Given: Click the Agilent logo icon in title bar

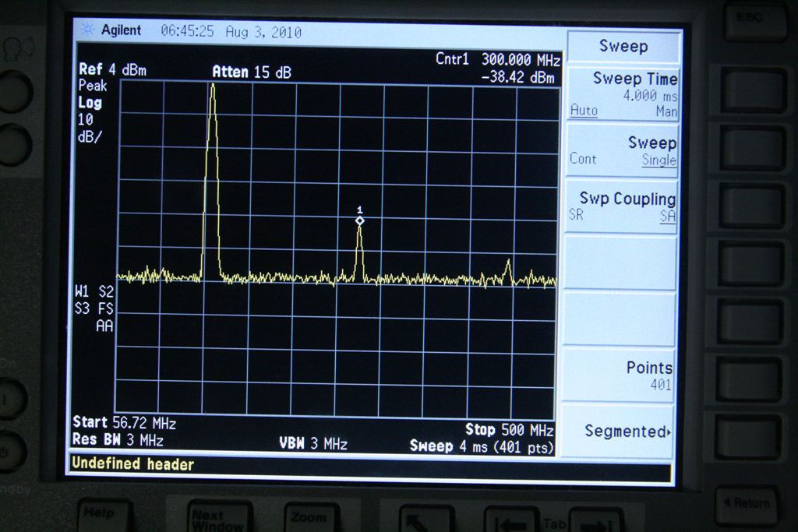Looking at the screenshot, I should click(87, 30).
